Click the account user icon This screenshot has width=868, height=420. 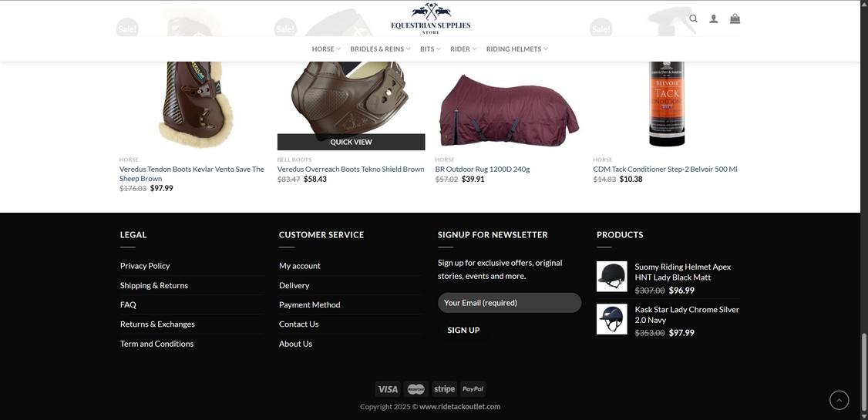(x=714, y=18)
